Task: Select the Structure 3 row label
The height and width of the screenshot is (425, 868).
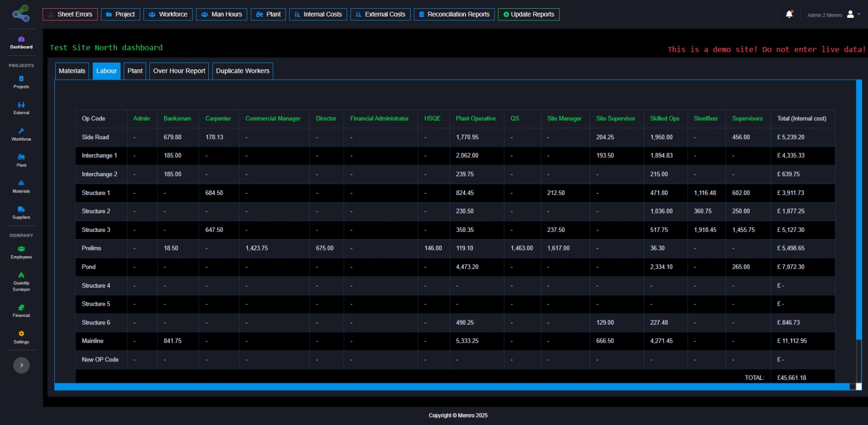Action: (96, 230)
